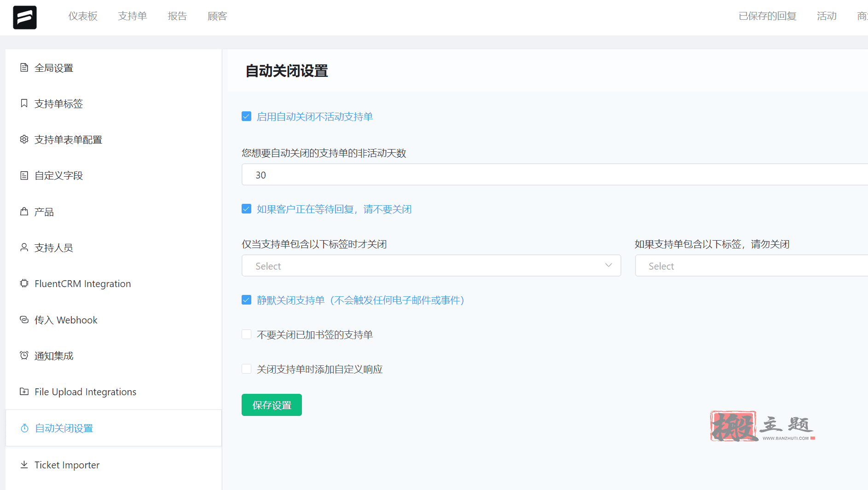Image resolution: width=868 pixels, height=490 pixels.
Task: Open 报告 in top navigation
Action: [177, 16]
